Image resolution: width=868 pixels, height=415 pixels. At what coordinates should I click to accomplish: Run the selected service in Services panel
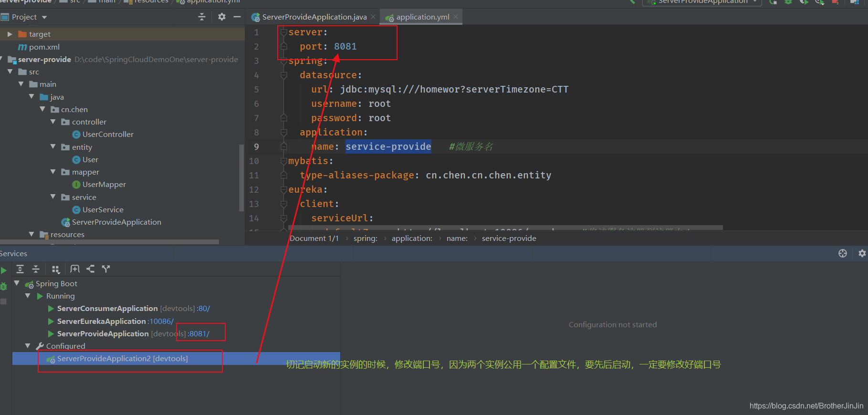[x=4, y=270]
